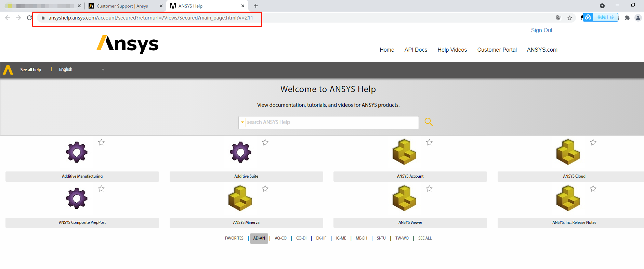Click the browser extensions puzzle icon
The height and width of the screenshot is (269, 644).
point(627,18)
